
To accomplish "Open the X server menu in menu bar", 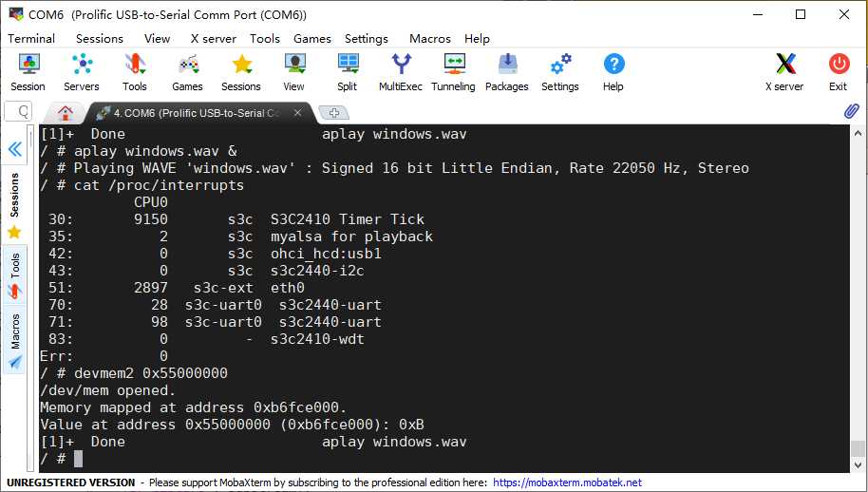I will [x=213, y=38].
